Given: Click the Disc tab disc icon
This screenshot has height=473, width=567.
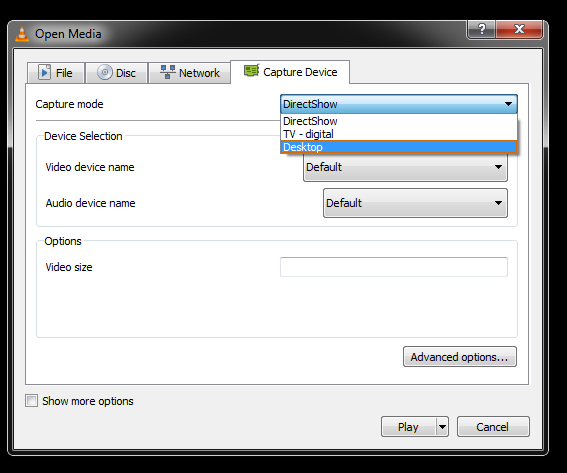Looking at the screenshot, I should (105, 72).
